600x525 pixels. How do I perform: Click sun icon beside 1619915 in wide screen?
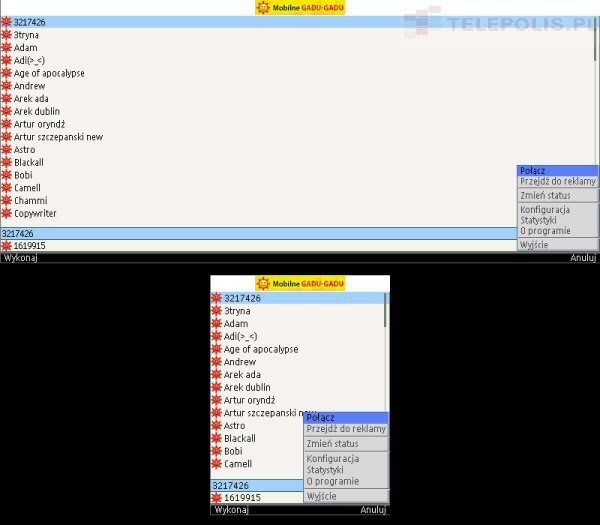click(x=7, y=246)
